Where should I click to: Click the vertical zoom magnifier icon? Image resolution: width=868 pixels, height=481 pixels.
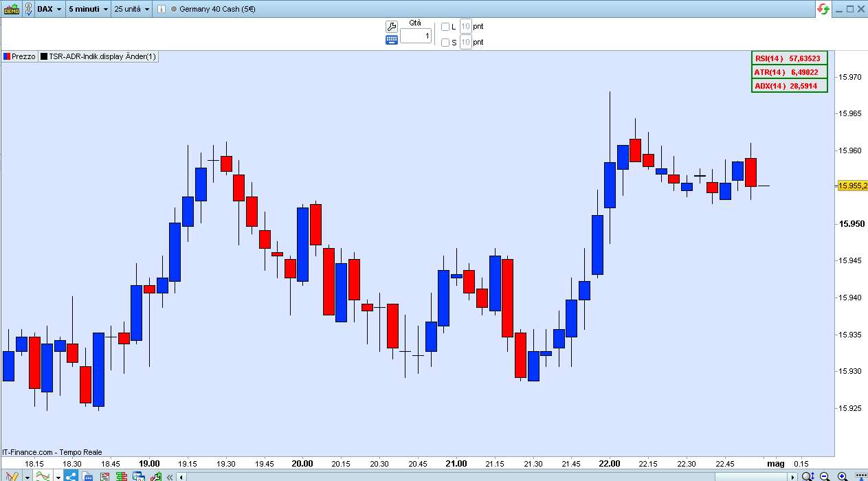click(809, 476)
